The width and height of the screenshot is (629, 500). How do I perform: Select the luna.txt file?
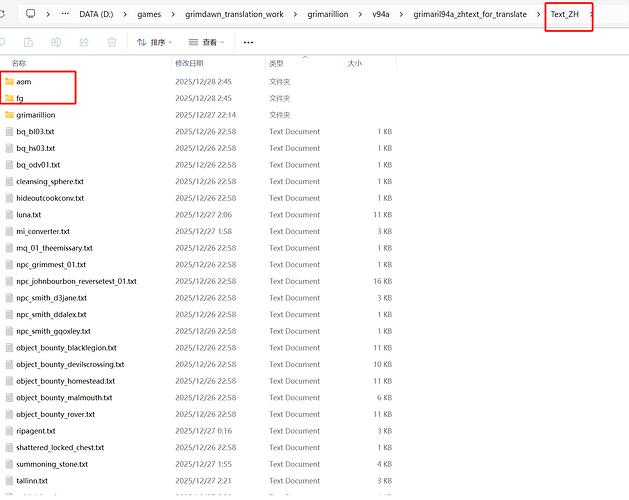click(28, 214)
